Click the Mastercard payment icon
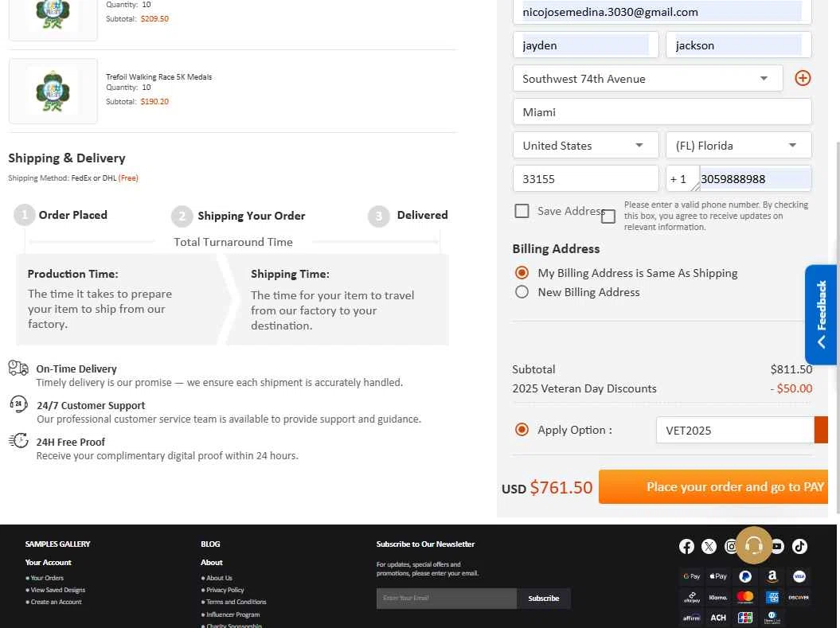Image resolution: width=840 pixels, height=628 pixels. pos(744,597)
